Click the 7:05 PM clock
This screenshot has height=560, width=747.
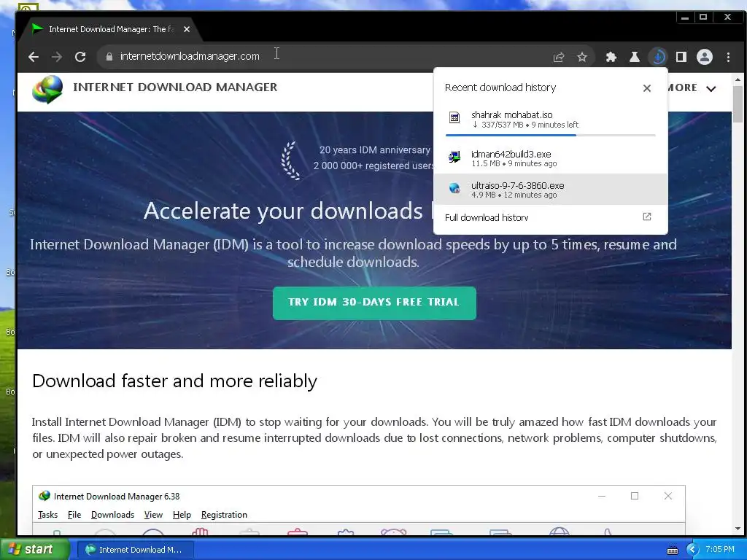pyautogui.click(x=720, y=550)
